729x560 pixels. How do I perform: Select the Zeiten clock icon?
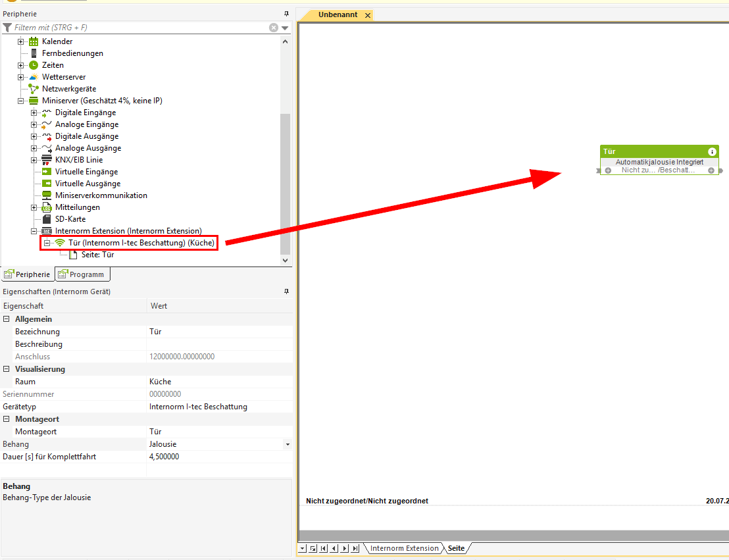(x=34, y=65)
